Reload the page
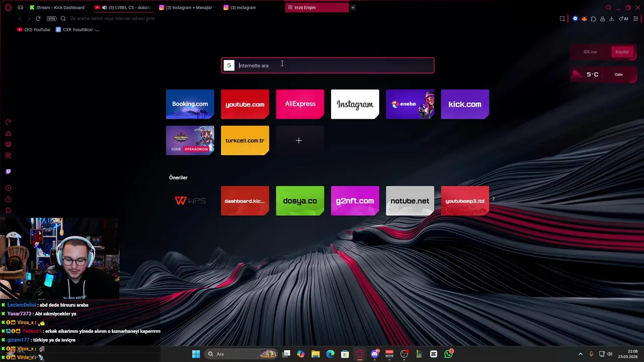Viewport: 644px width, 362px height. pos(38,19)
